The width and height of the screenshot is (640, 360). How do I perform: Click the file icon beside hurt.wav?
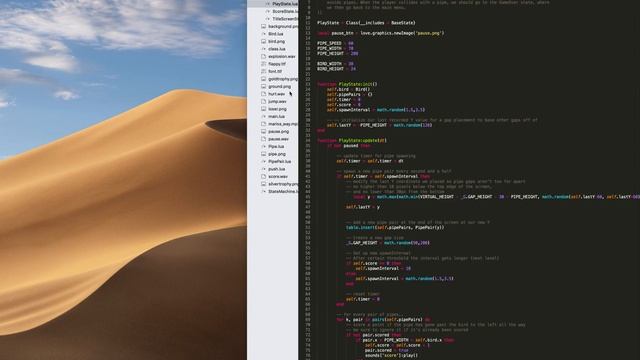[264, 94]
